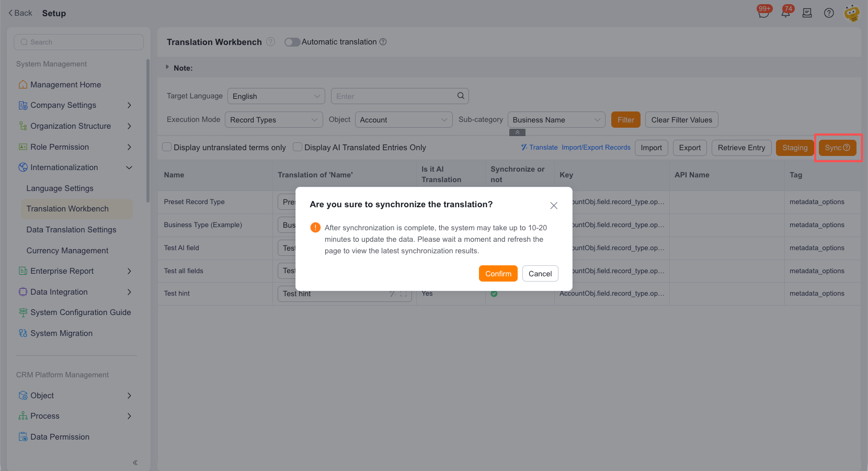Click the Staging button
This screenshot has height=471, width=868.
795,148
